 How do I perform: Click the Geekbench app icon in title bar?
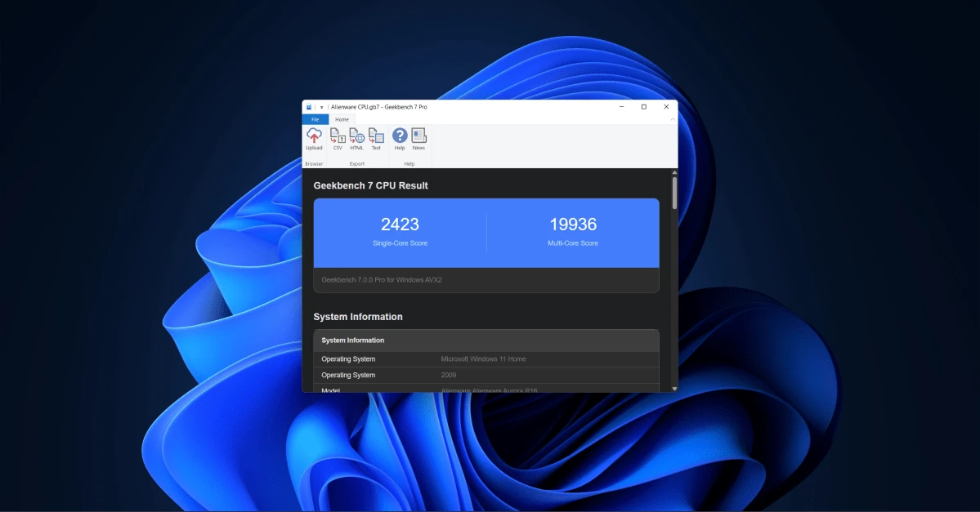tap(309, 107)
